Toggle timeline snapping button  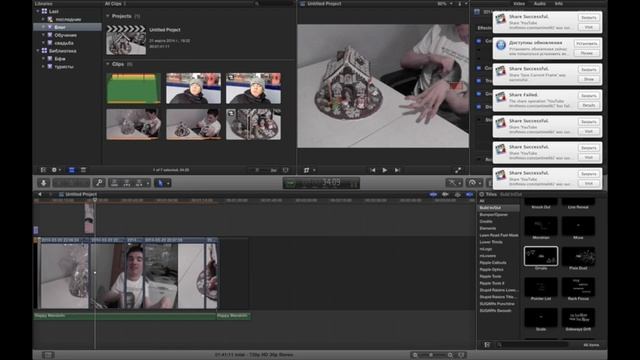(x=470, y=194)
